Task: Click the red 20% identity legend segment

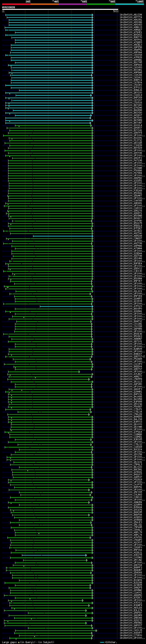Action: coord(16,4)
